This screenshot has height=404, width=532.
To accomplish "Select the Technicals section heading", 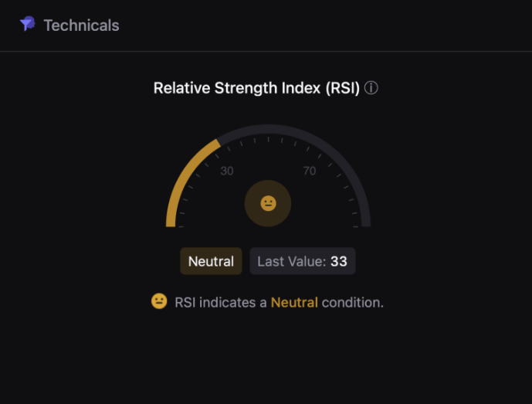I will click(x=81, y=25).
